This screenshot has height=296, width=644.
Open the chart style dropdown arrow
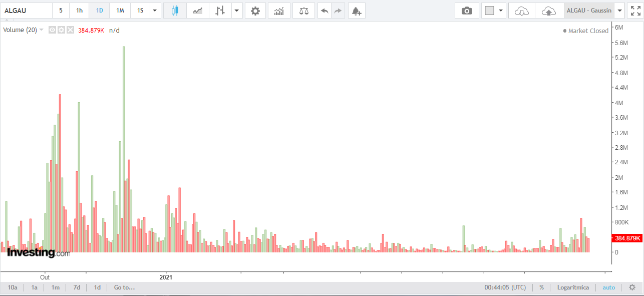pos(237,11)
